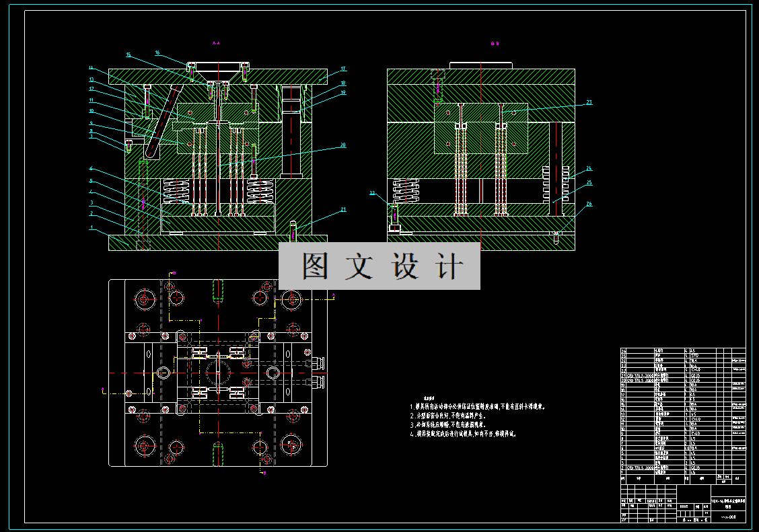
Task: Click technical requirement line starting with "3."
Action: click(447, 424)
